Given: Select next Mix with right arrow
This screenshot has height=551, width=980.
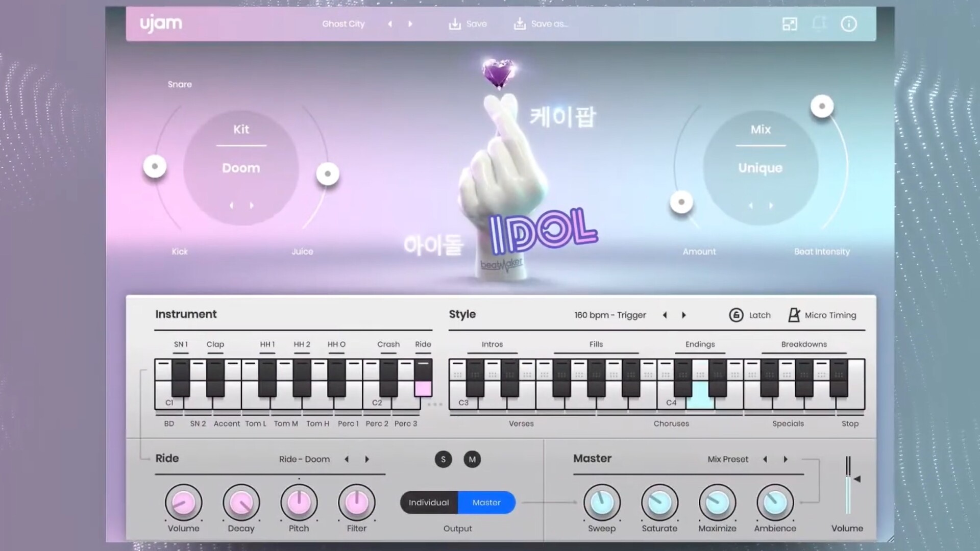Looking at the screenshot, I should [x=771, y=206].
